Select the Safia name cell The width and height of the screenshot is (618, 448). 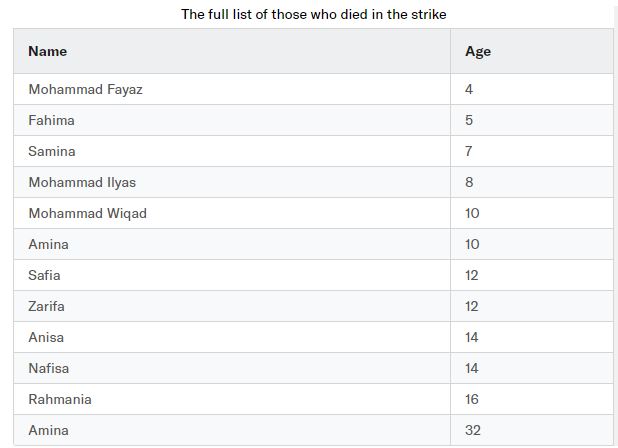point(232,275)
